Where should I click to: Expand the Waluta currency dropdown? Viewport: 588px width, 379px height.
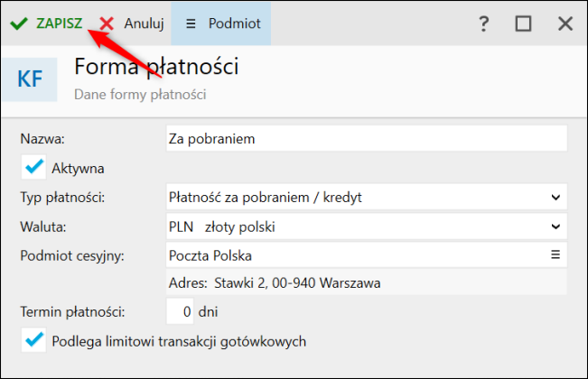[x=554, y=225]
